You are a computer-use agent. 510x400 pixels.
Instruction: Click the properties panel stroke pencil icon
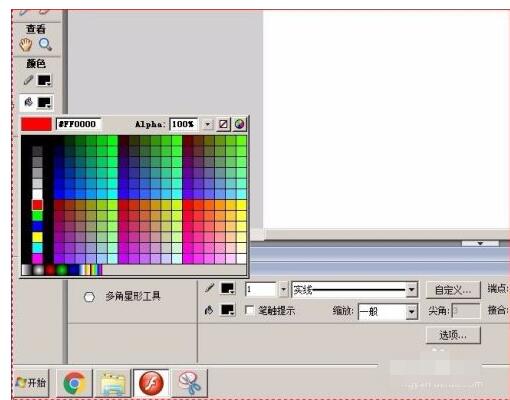click(x=209, y=288)
